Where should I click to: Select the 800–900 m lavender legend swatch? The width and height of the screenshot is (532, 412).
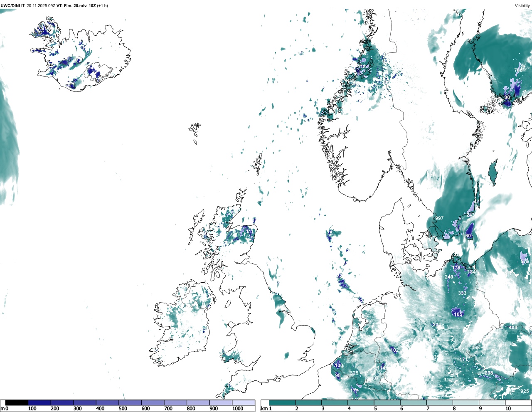pyautogui.click(x=198, y=403)
